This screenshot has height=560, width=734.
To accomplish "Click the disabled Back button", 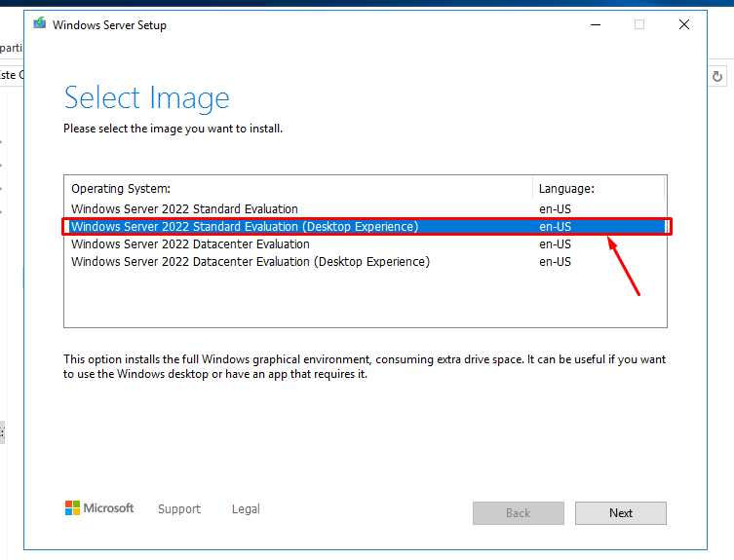I will 519,513.
